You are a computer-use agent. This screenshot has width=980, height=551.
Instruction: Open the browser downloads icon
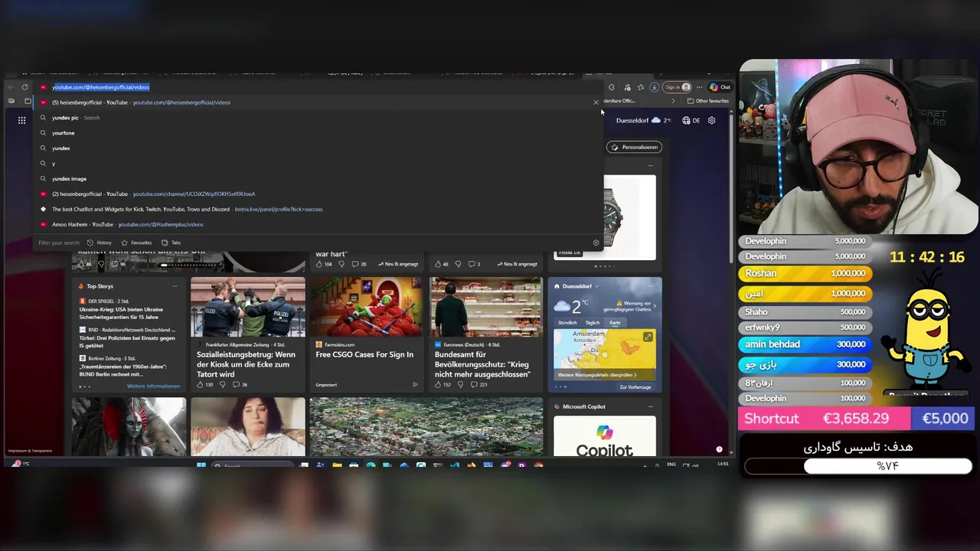(x=654, y=87)
